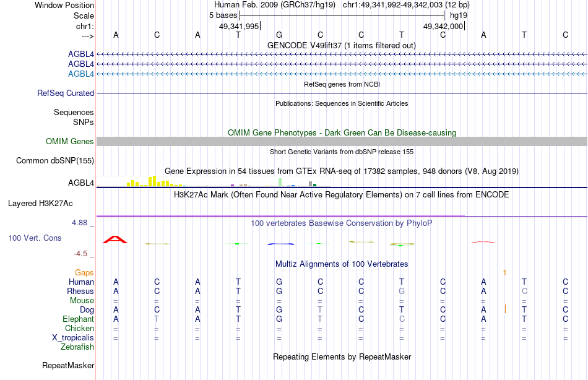Click the Layered H3K27Ac track label
The image size is (588, 380).
pyautogui.click(x=40, y=204)
